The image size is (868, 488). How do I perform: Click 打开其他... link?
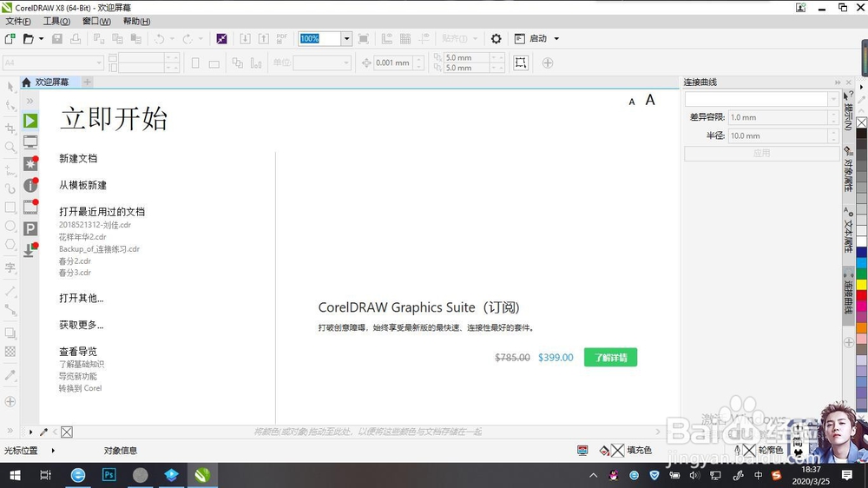[82, 298]
